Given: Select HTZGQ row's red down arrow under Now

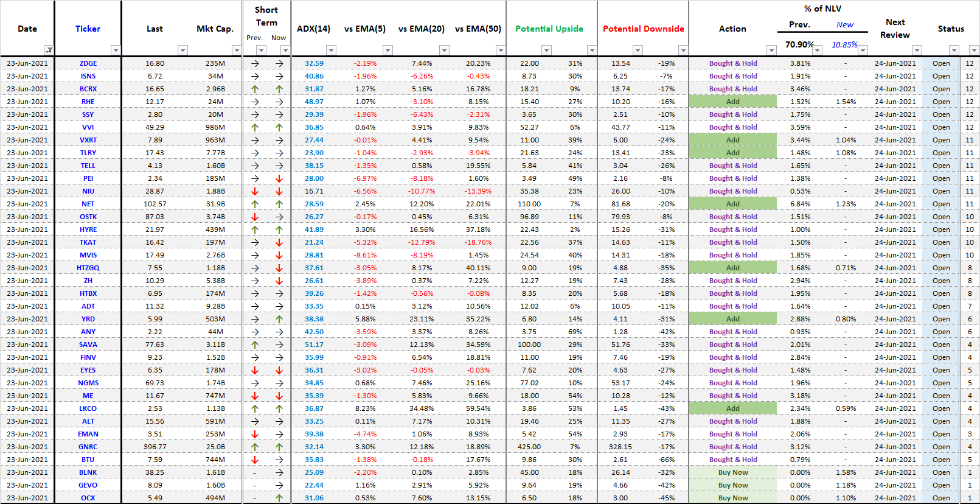Looking at the screenshot, I should (279, 268).
